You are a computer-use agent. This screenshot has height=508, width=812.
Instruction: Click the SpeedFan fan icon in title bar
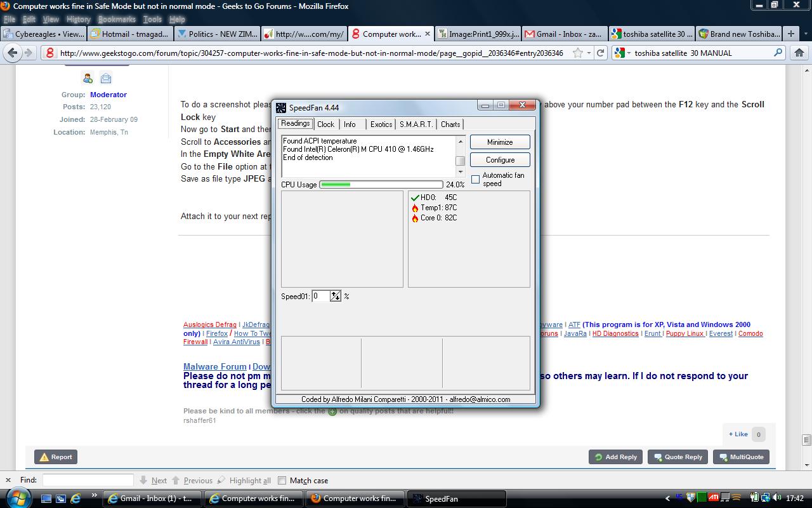282,107
